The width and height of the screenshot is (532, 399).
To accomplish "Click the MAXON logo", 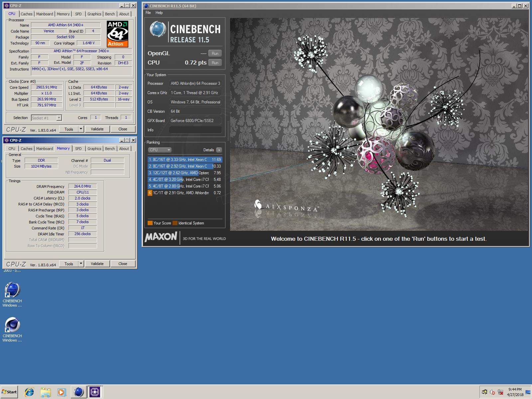I will (x=161, y=237).
